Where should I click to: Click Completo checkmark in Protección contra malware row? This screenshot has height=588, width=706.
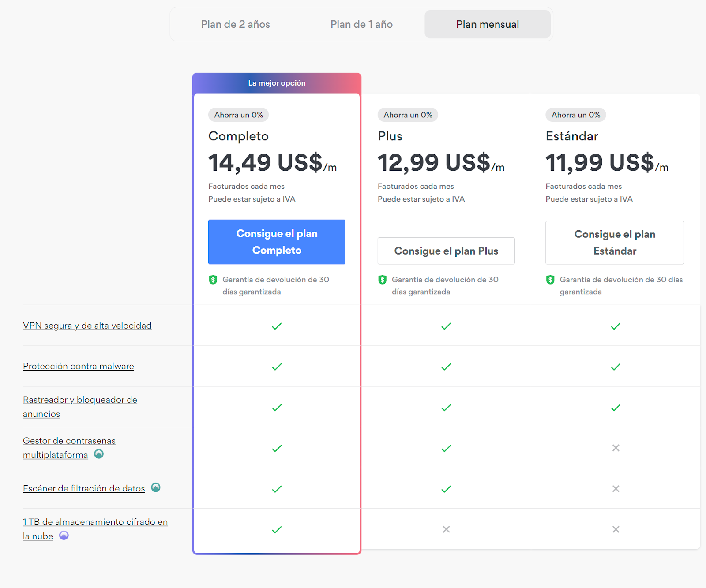(277, 367)
